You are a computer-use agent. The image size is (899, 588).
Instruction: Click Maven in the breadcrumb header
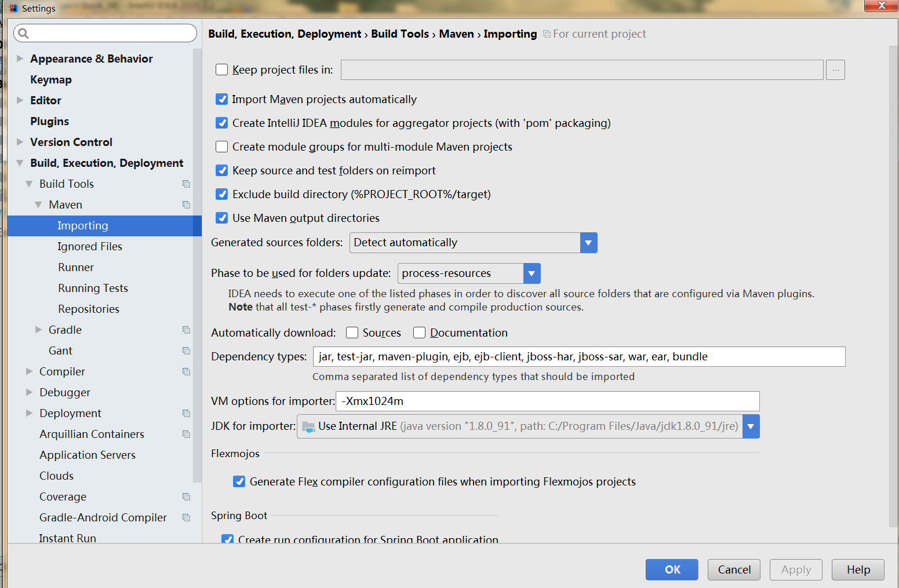pyautogui.click(x=456, y=34)
